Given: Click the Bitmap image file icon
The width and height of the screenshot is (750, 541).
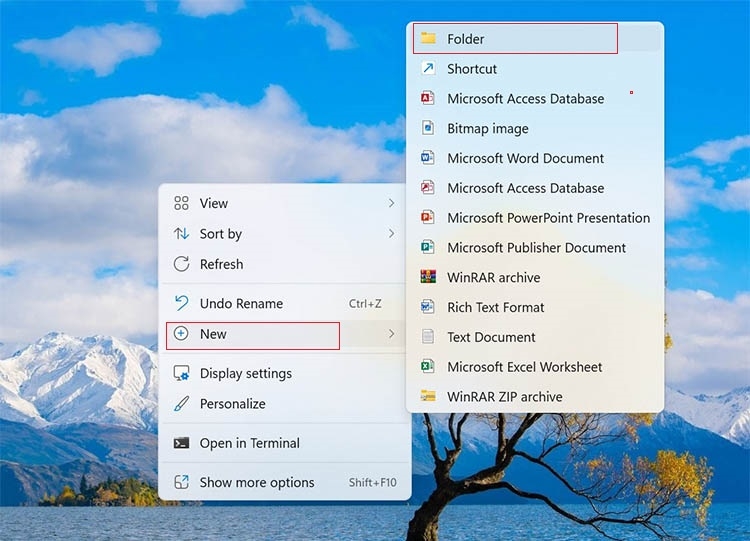Looking at the screenshot, I should click(428, 128).
